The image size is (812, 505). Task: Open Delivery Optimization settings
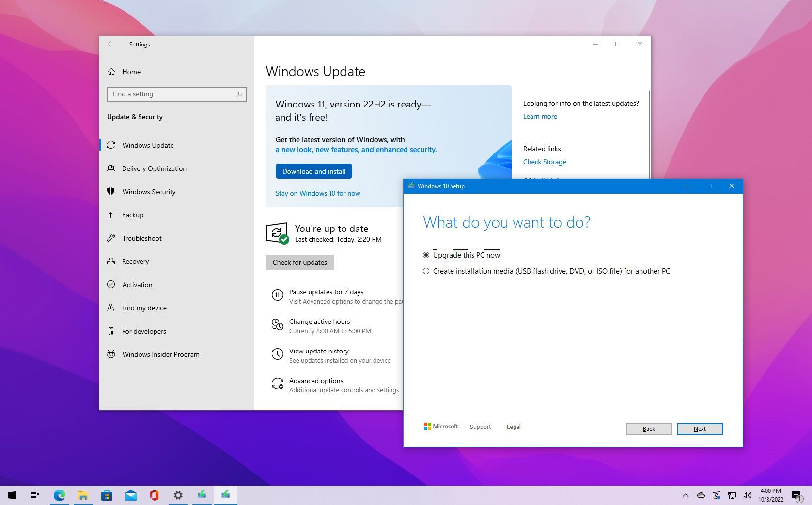154,168
